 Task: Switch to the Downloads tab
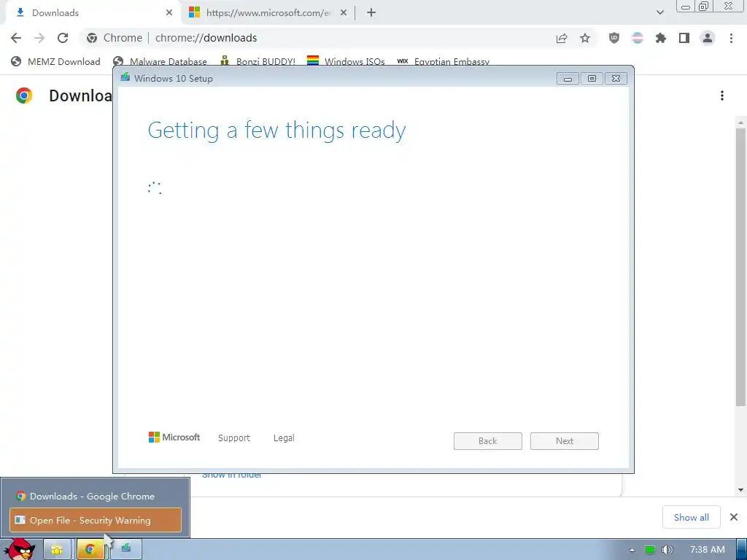click(x=90, y=13)
